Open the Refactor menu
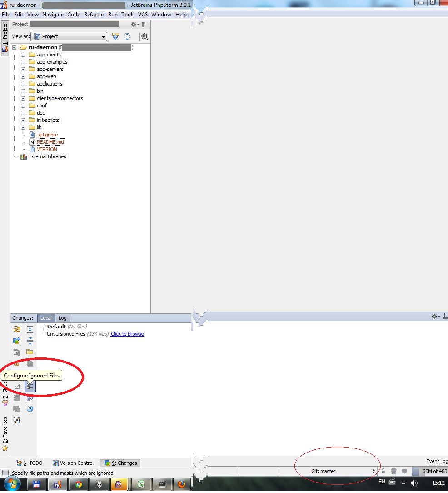 94,15
